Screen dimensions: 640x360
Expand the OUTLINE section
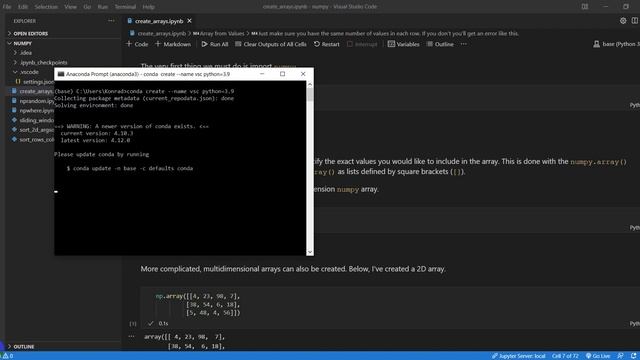click(x=24, y=347)
